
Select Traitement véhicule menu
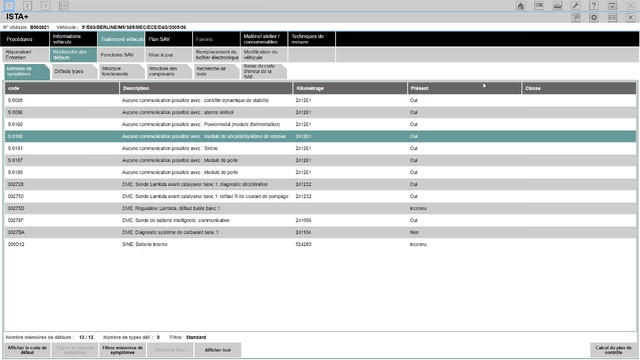pyautogui.click(x=121, y=39)
